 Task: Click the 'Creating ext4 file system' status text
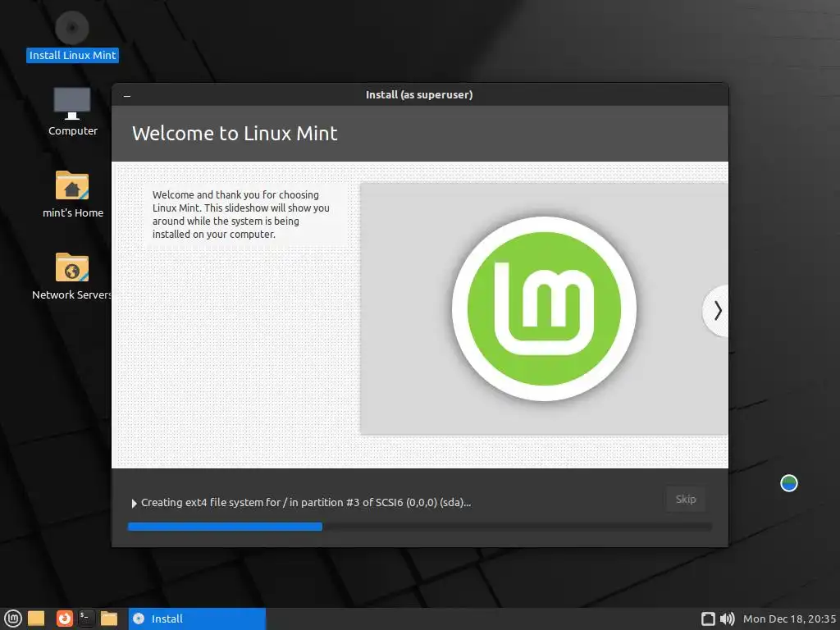click(306, 503)
